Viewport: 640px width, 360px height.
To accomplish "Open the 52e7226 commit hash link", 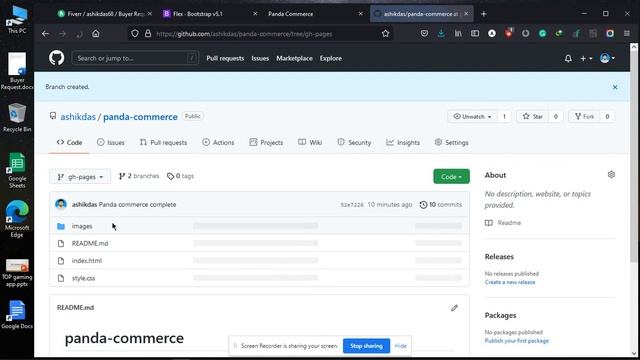I will click(x=352, y=205).
